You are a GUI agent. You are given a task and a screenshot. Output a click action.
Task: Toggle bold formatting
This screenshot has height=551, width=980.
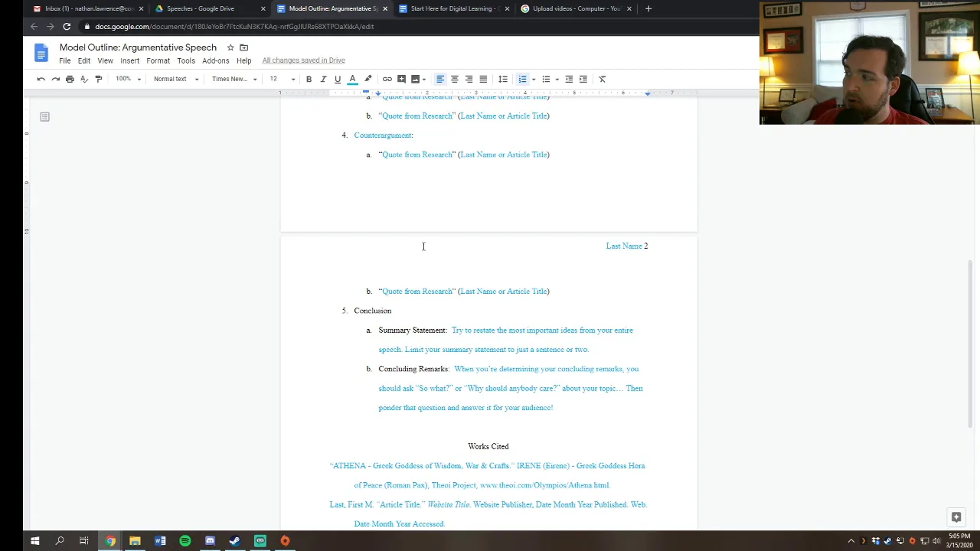[x=309, y=79]
